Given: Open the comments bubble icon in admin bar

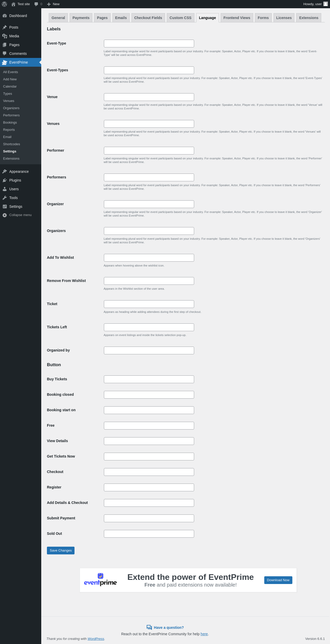Looking at the screenshot, I should [36, 4].
